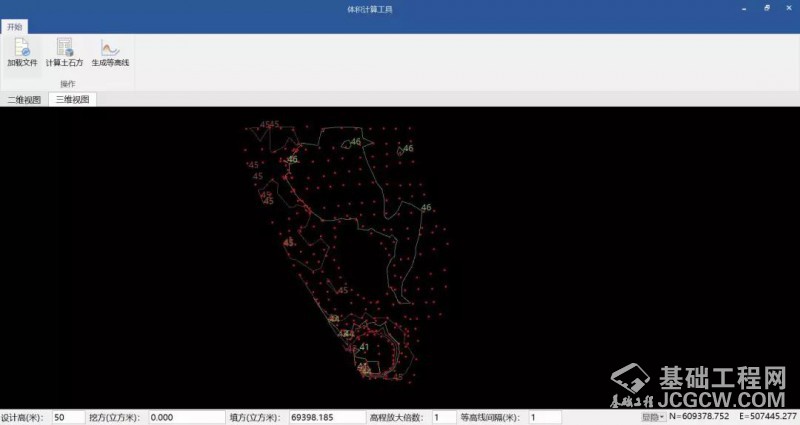The image size is (800, 425).
Task: Click the Generate Contours (生成等高线) icon
Action: (110, 52)
